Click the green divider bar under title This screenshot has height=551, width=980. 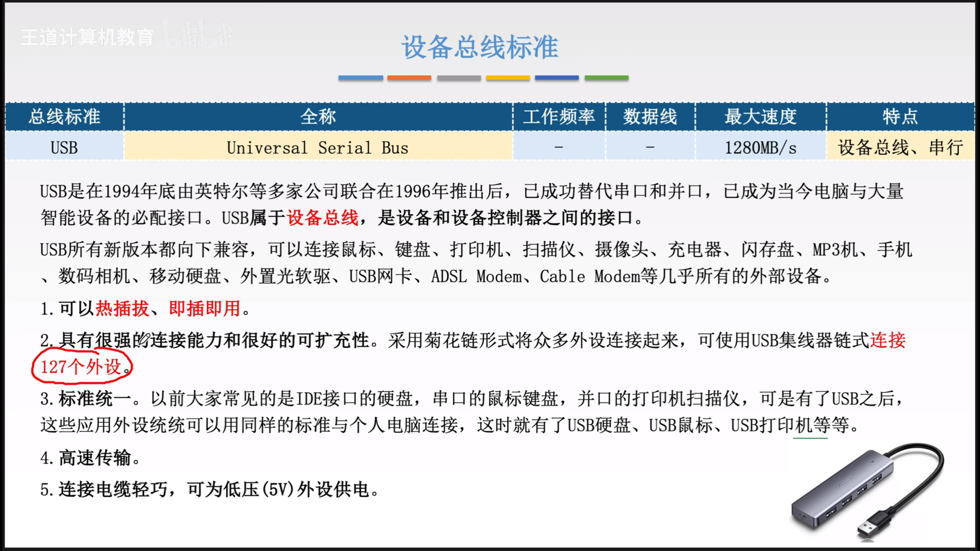(x=606, y=78)
